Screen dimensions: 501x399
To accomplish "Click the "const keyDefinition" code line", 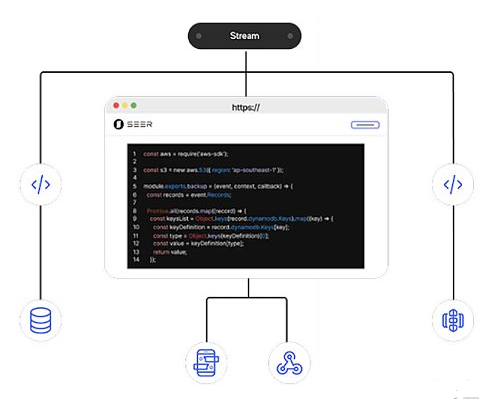I will [221, 227].
